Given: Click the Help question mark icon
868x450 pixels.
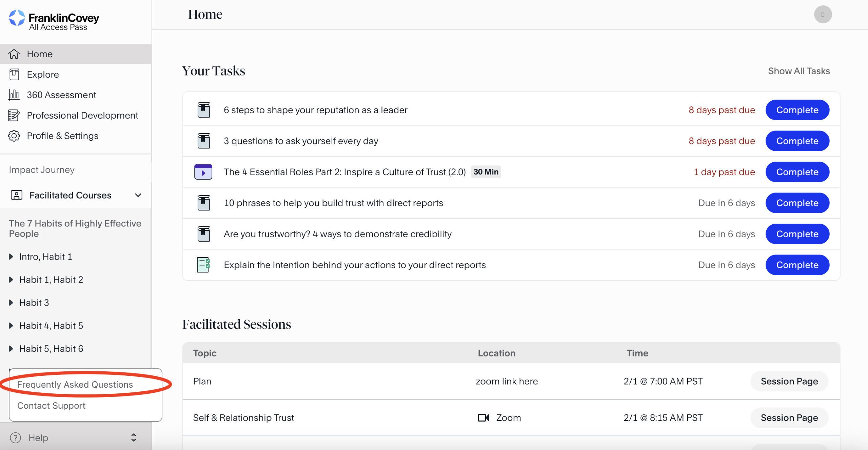Looking at the screenshot, I should coord(16,437).
